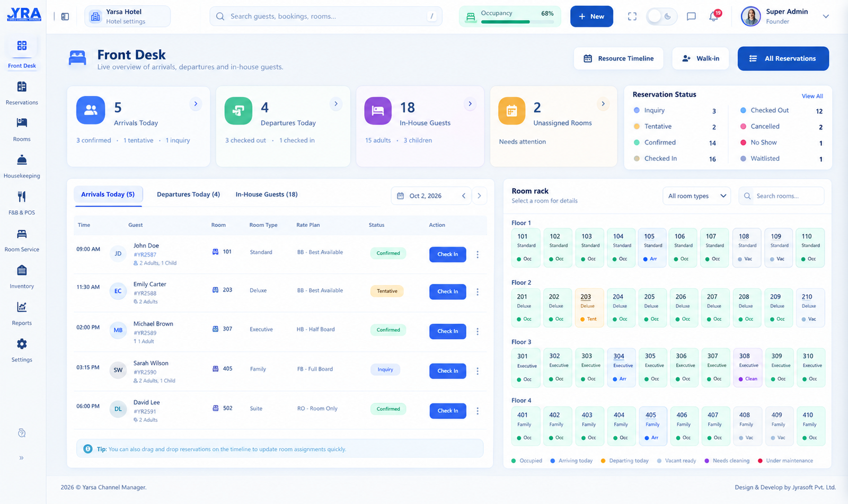The width and height of the screenshot is (848, 504).
Task: Open Settings from the sidebar
Action: 22,350
